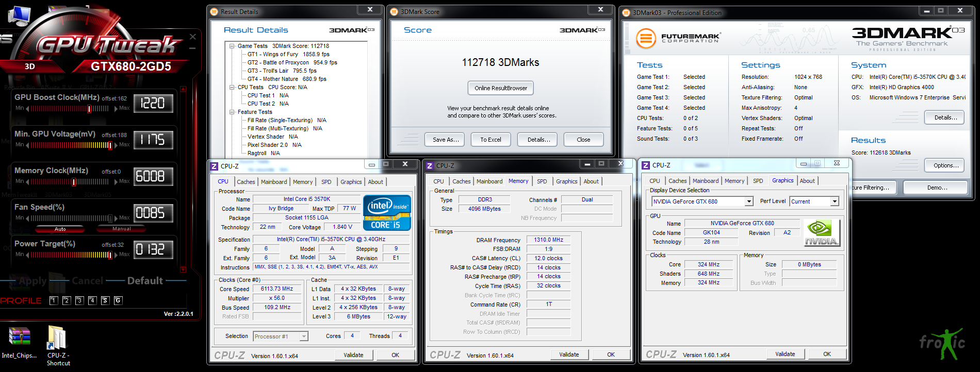
Task: Click Save As in Score window
Action: pos(445,140)
